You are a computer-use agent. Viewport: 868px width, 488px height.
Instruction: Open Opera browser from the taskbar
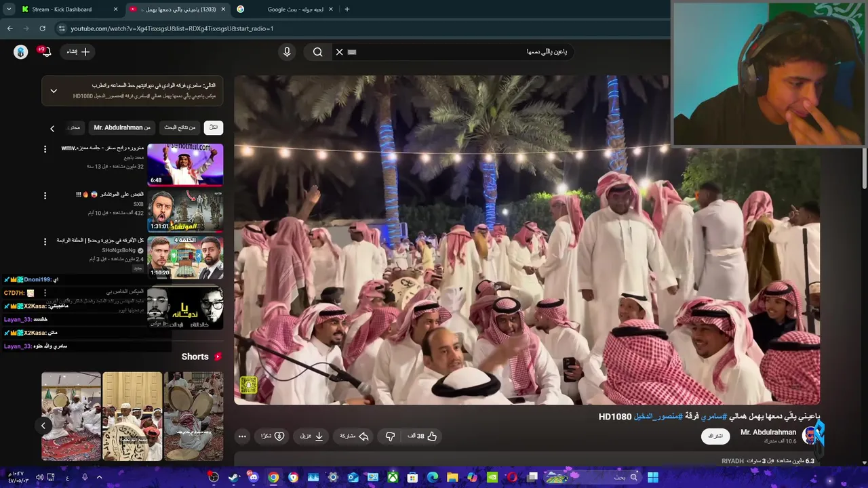(512, 478)
